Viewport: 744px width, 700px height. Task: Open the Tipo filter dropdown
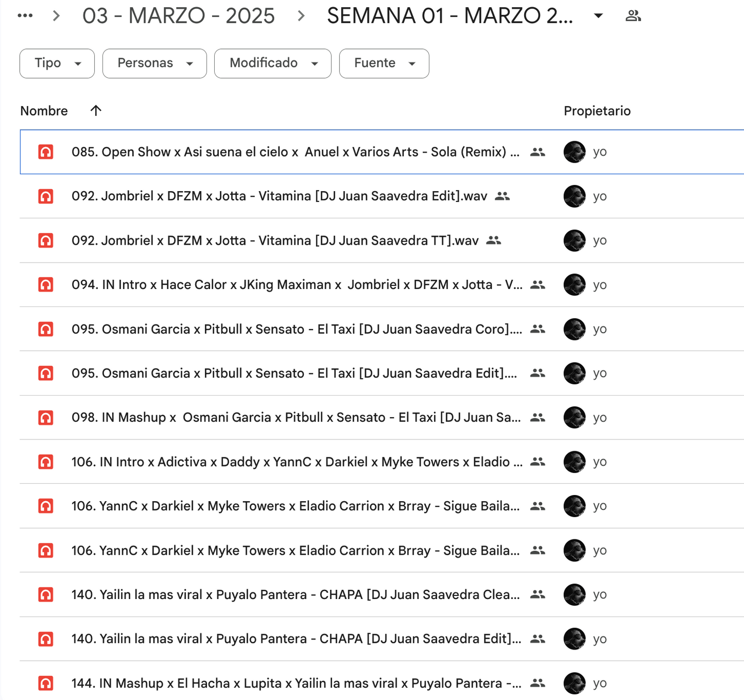click(x=57, y=63)
